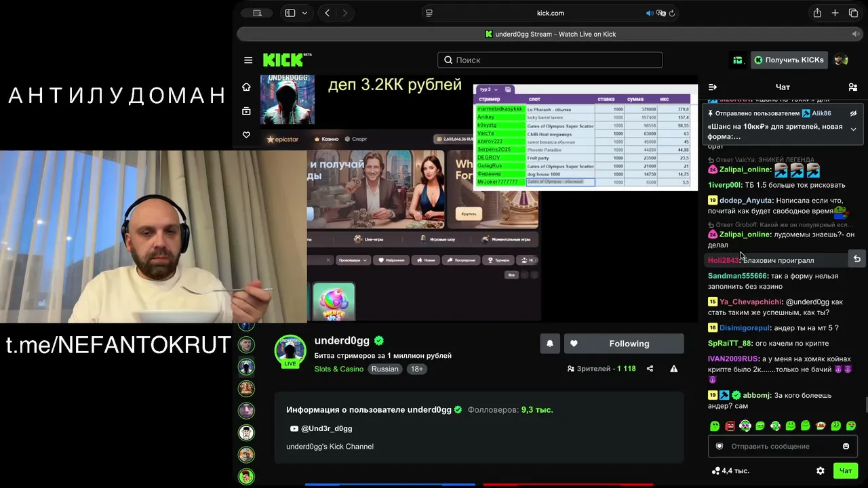Open Ya_Chevapchichi's chat profile

click(x=751, y=302)
